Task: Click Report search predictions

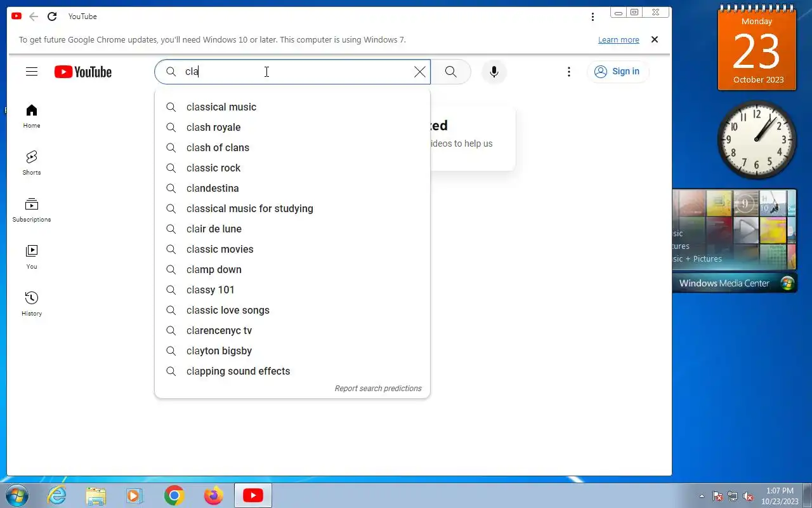Action: 378,389
